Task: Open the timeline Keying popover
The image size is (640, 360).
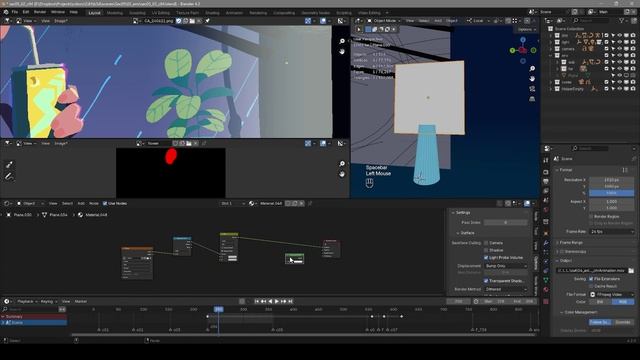Action: [49, 301]
